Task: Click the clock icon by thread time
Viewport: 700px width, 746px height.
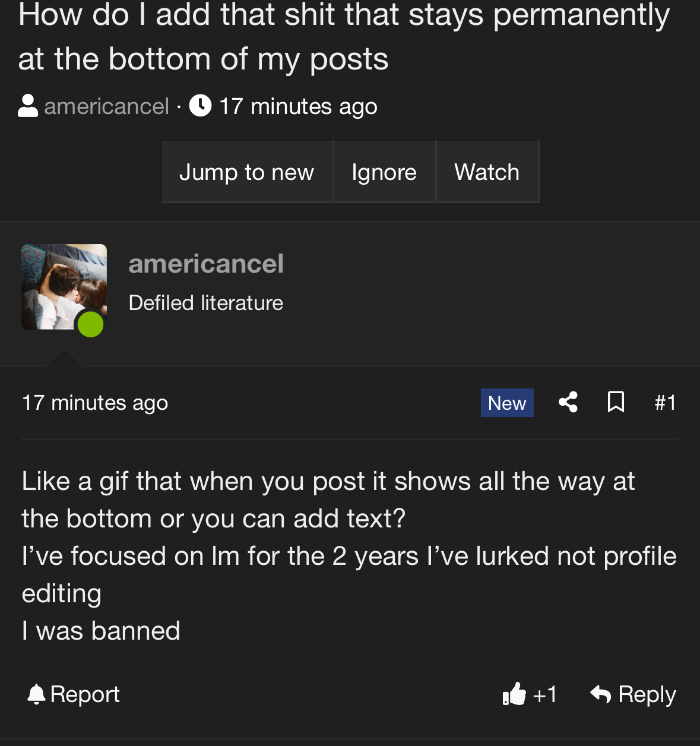Action: pyautogui.click(x=201, y=106)
